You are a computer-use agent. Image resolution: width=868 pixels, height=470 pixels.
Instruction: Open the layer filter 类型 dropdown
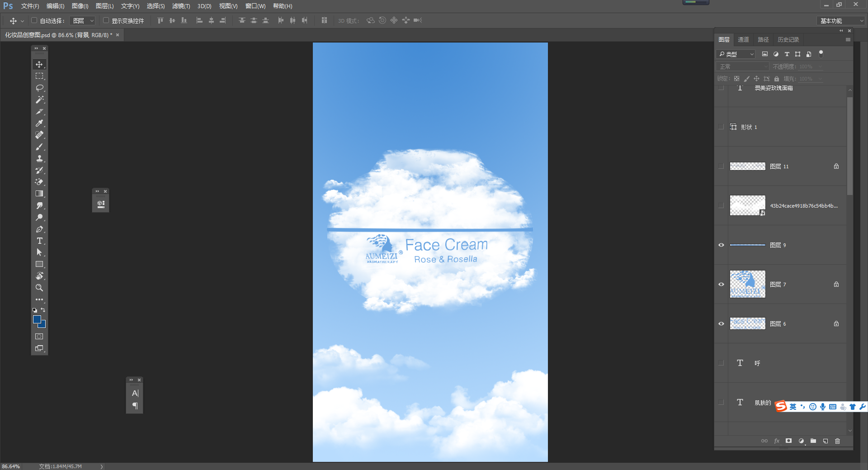(x=736, y=54)
